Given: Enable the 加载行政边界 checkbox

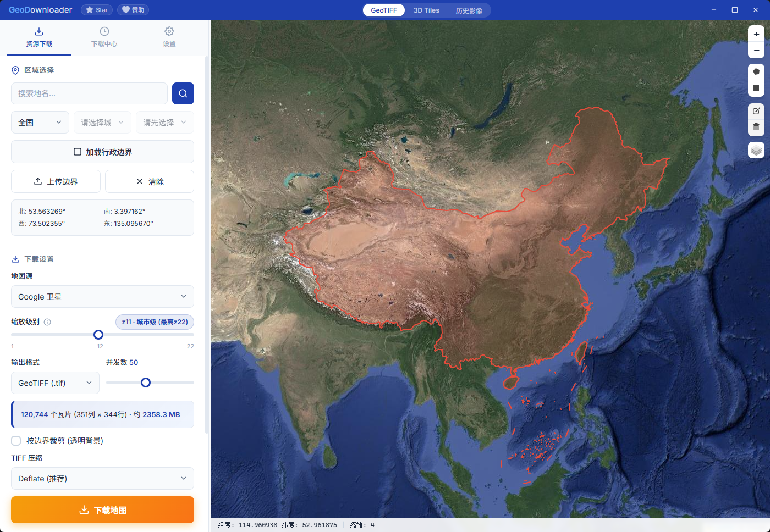Looking at the screenshot, I should point(78,152).
